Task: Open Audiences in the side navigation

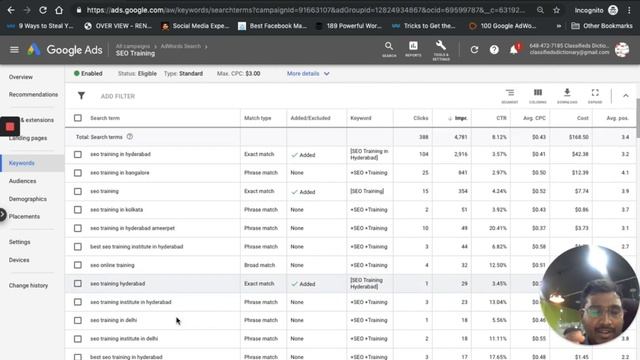Action: 22,181
